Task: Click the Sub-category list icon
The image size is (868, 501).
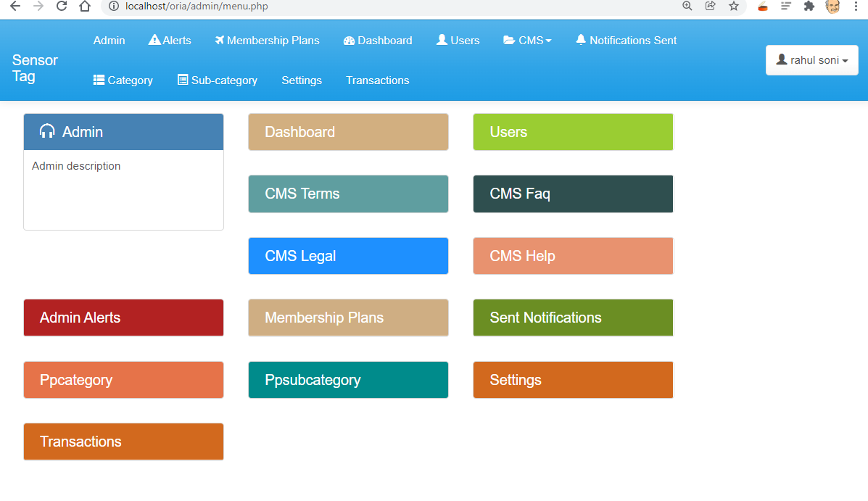Action: tap(183, 80)
